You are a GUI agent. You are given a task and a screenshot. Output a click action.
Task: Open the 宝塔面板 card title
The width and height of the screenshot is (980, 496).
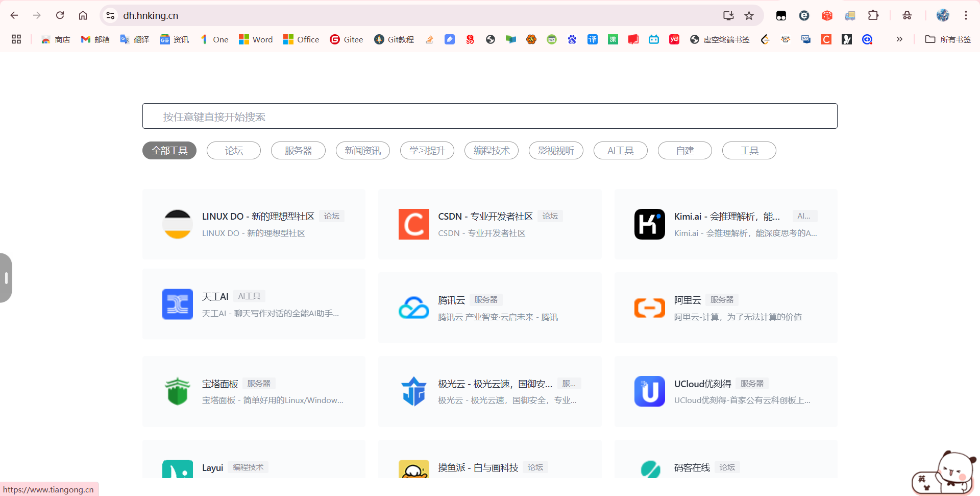coord(220,384)
